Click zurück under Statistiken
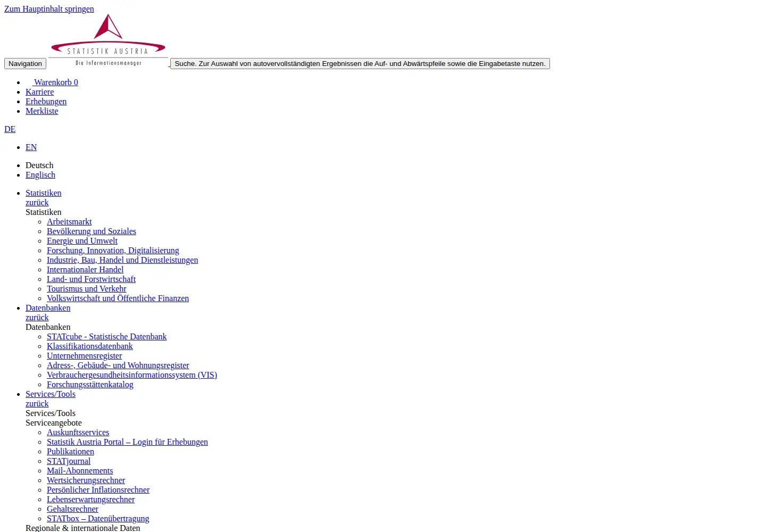 tap(37, 203)
